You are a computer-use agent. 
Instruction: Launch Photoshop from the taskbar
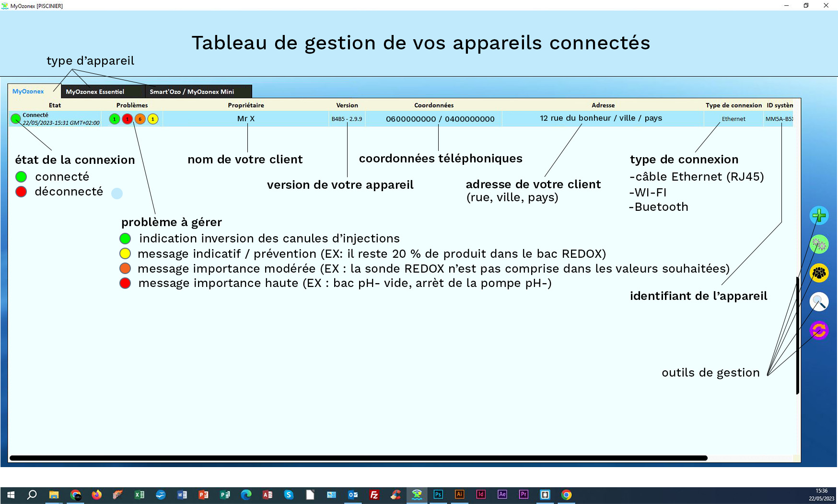point(438,494)
